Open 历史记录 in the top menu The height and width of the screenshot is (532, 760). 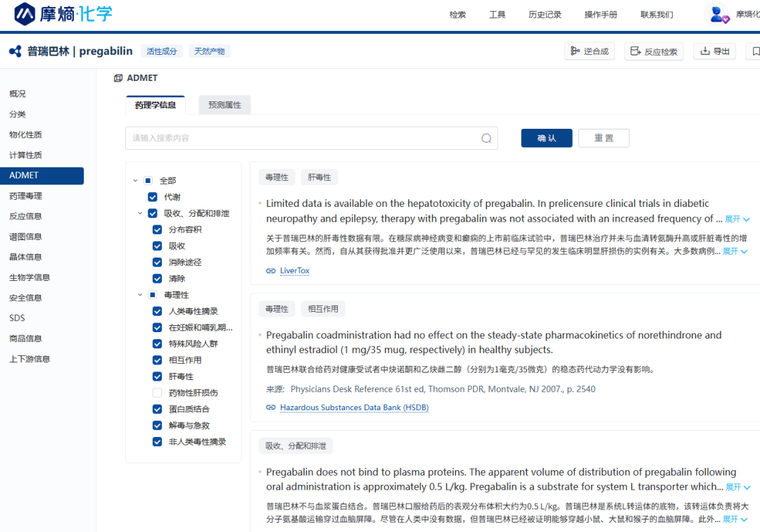tap(545, 15)
